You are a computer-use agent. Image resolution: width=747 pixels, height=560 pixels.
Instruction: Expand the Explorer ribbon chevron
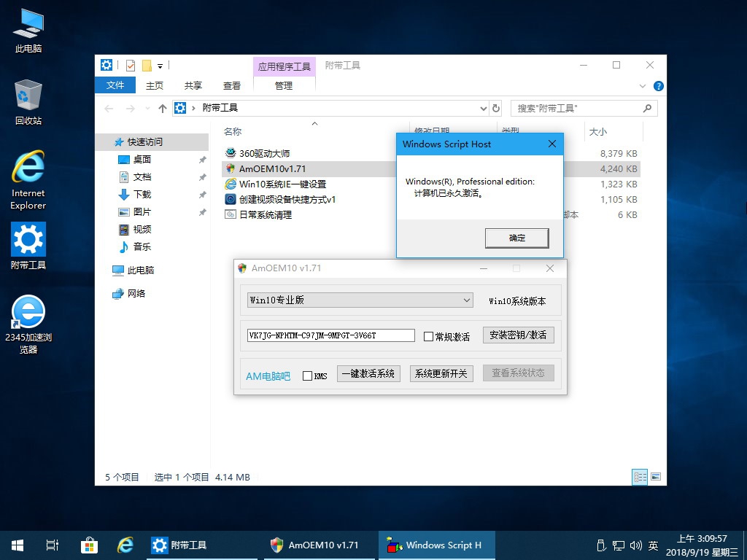[642, 86]
